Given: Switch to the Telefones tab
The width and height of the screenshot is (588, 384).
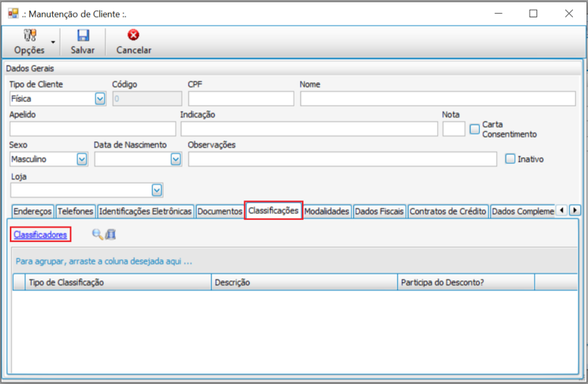Looking at the screenshot, I should coord(76,212).
